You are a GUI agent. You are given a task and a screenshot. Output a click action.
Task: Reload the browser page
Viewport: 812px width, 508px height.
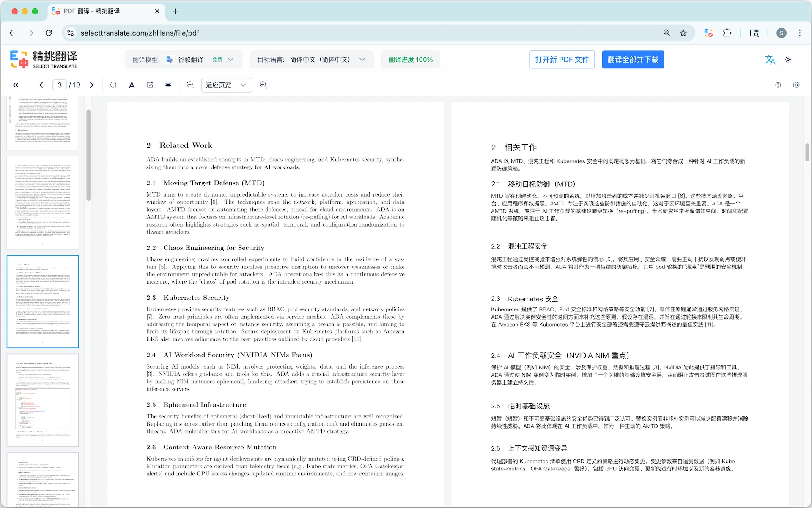click(x=49, y=33)
